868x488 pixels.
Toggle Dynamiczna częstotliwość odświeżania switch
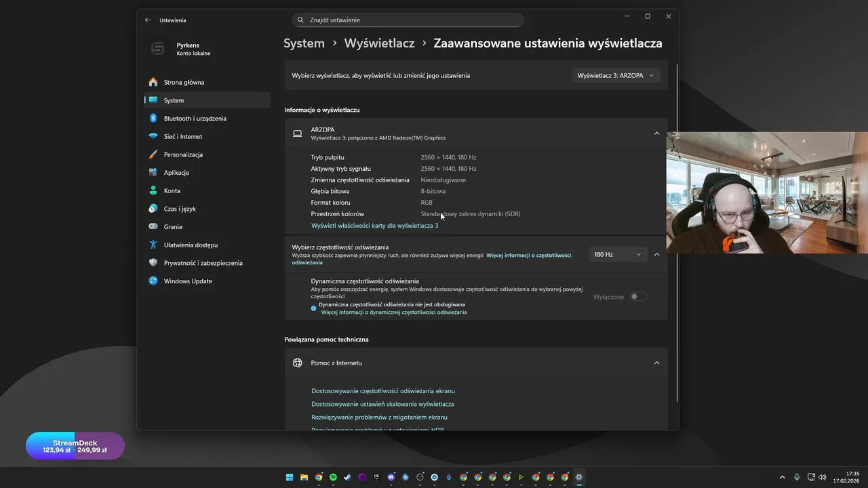638,296
